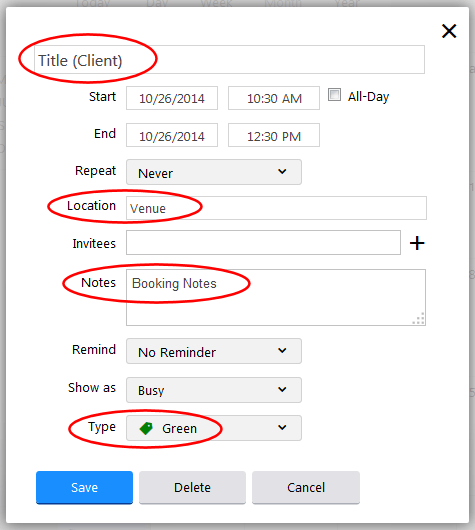Click the Invitees label
The width and height of the screenshot is (475, 530).
pos(94,243)
